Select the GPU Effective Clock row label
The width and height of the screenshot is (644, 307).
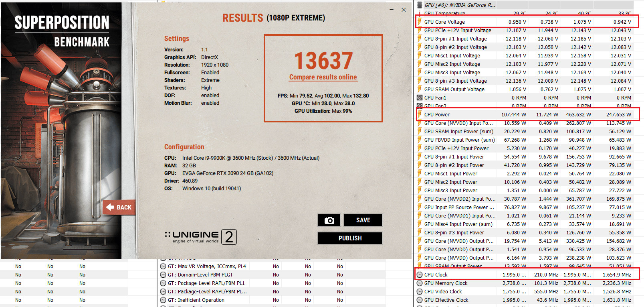click(x=446, y=300)
